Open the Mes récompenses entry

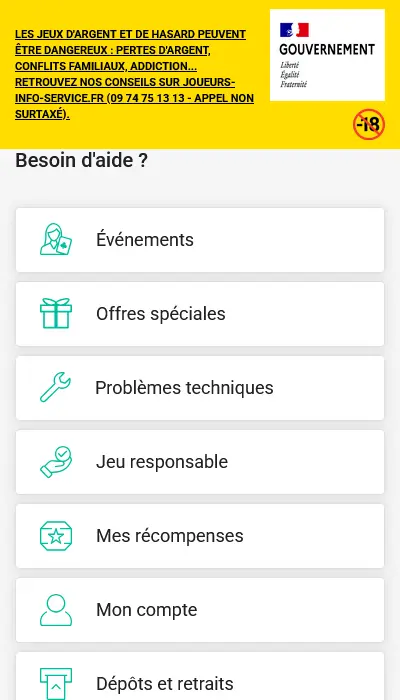(200, 536)
